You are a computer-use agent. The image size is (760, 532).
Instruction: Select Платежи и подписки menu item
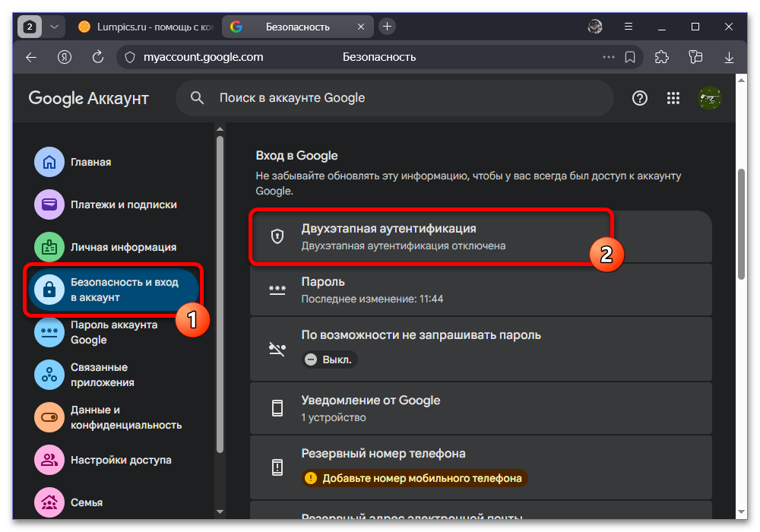(124, 204)
